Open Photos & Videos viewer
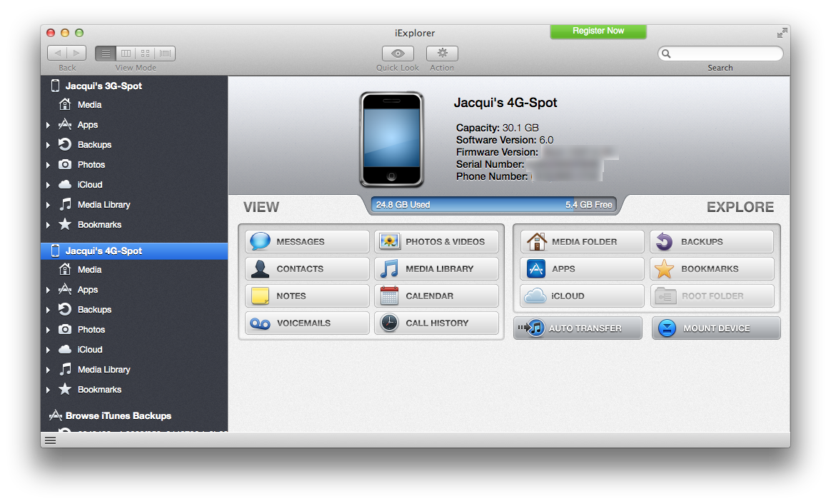Image resolution: width=831 pixels, height=504 pixels. 436,242
